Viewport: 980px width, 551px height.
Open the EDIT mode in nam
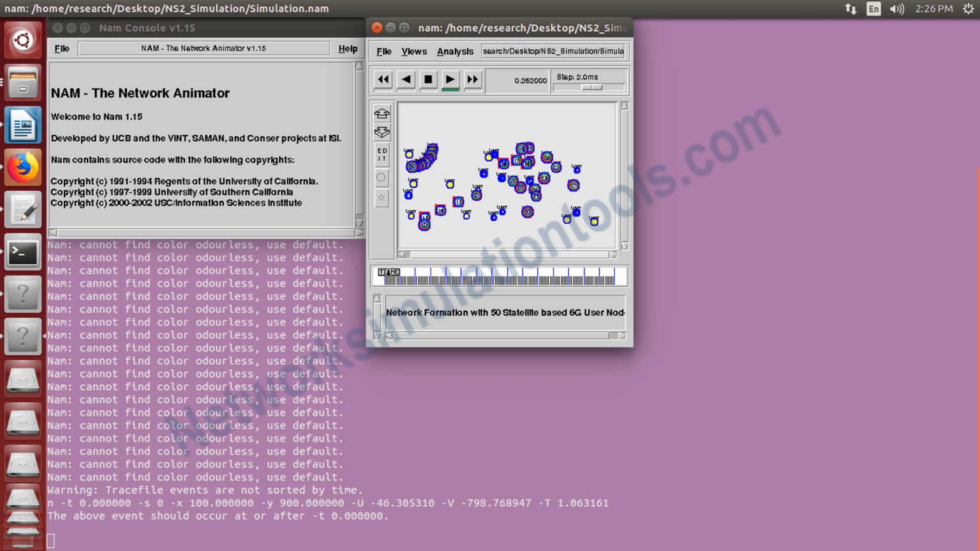point(382,153)
